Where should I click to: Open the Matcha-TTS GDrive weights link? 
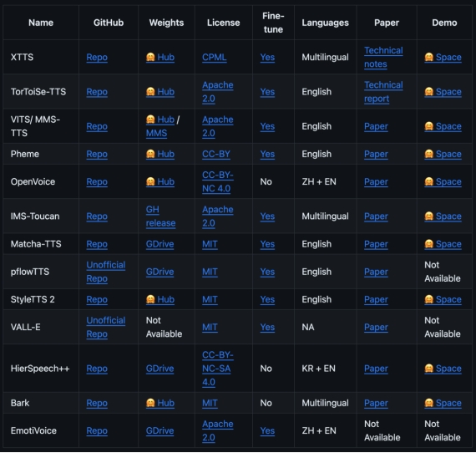pos(160,244)
